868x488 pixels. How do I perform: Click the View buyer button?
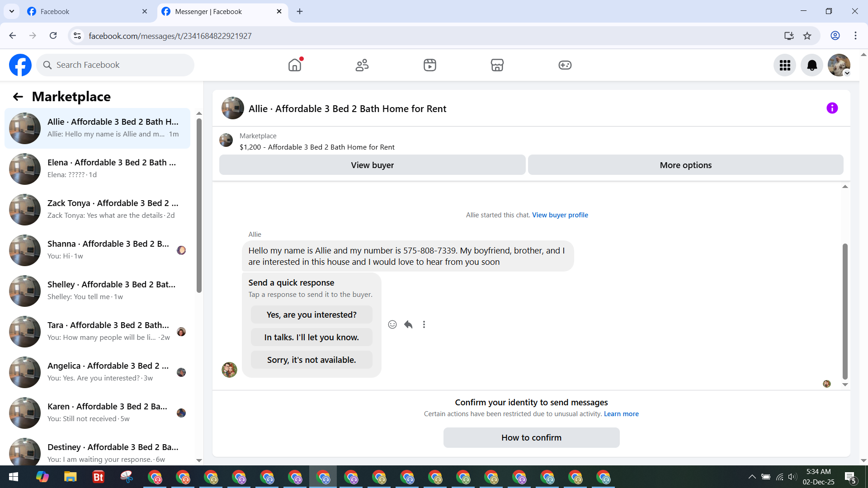(372, 165)
